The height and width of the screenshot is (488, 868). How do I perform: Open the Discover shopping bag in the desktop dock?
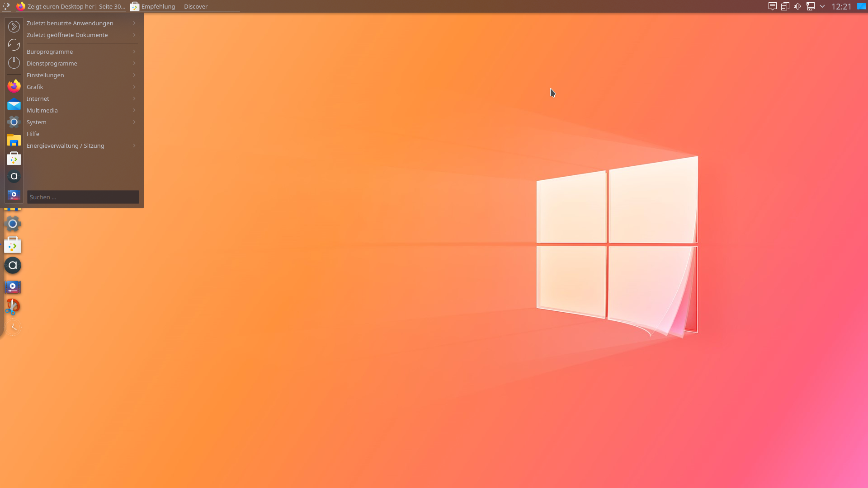tap(13, 245)
